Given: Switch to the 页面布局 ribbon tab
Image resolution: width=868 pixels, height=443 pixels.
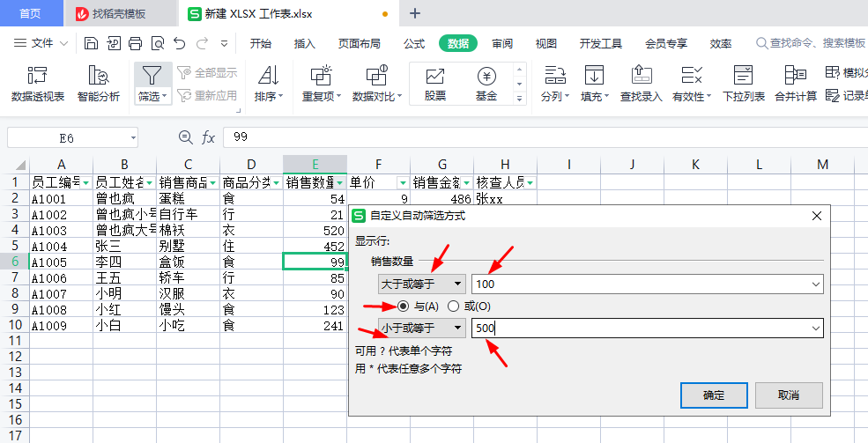Looking at the screenshot, I should point(360,44).
